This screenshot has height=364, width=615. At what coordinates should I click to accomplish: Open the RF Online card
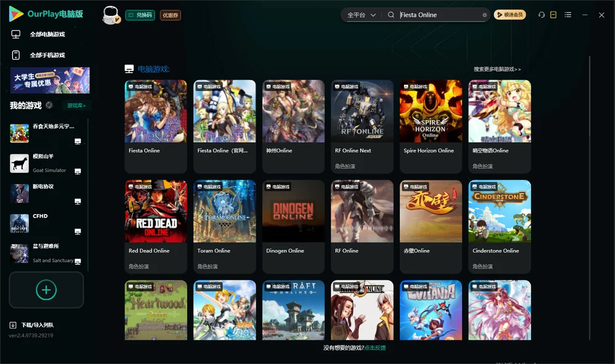tap(362, 226)
